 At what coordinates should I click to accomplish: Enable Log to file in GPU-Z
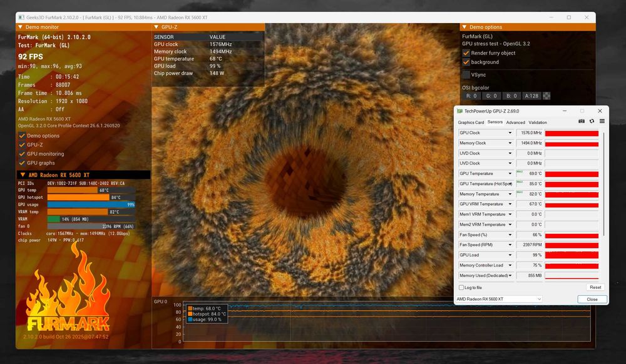point(461,288)
